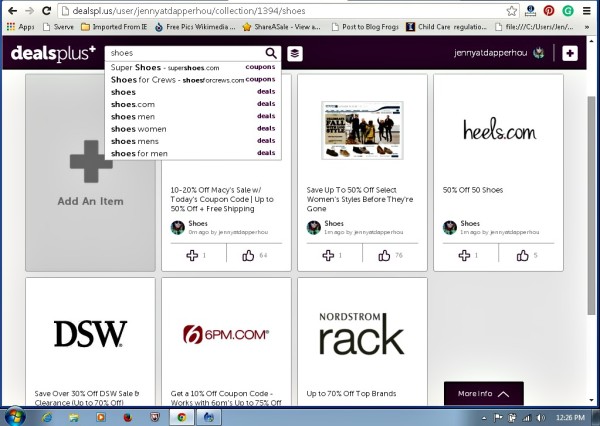Select 'shoes women' suggestion

pyautogui.click(x=193, y=129)
